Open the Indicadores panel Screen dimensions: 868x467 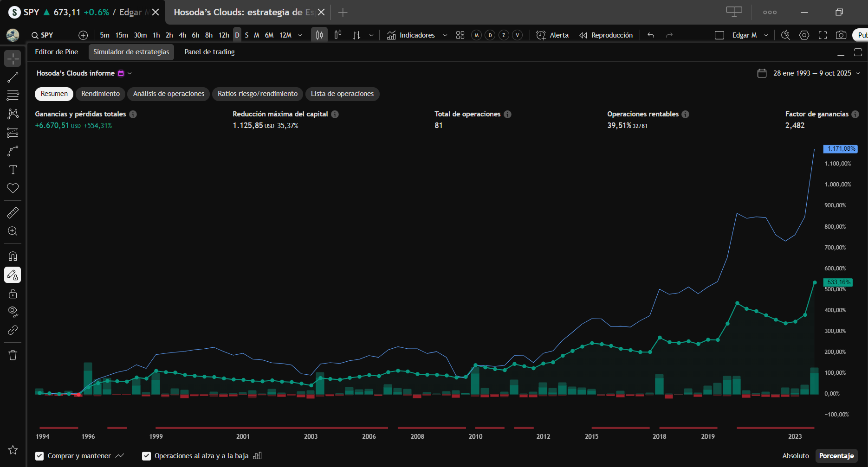click(411, 35)
